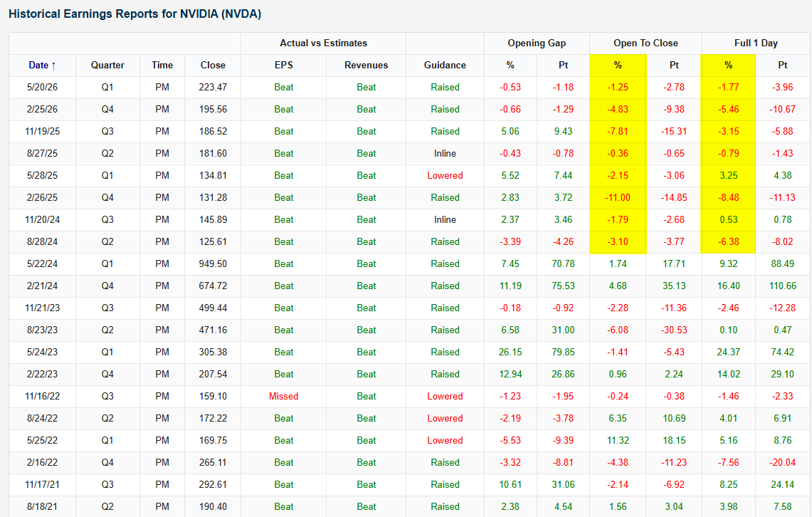The width and height of the screenshot is (812, 517).
Task: Click the Quarter column header
Action: 107,66
